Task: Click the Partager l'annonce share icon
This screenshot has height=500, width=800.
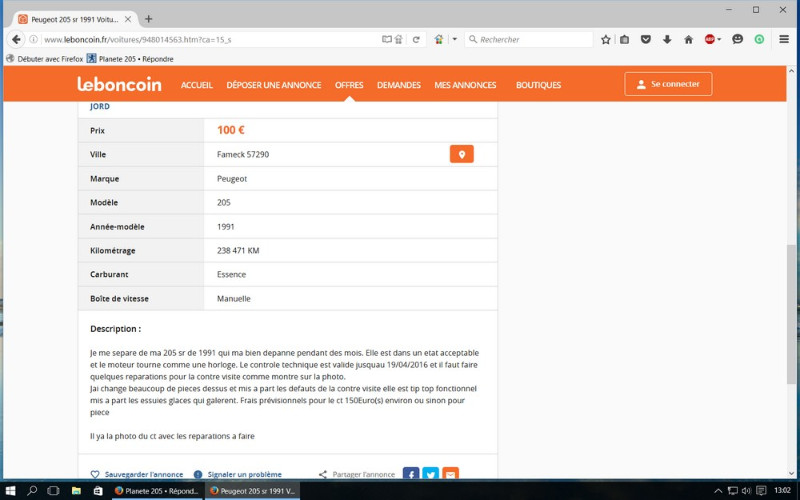Action: click(322, 474)
